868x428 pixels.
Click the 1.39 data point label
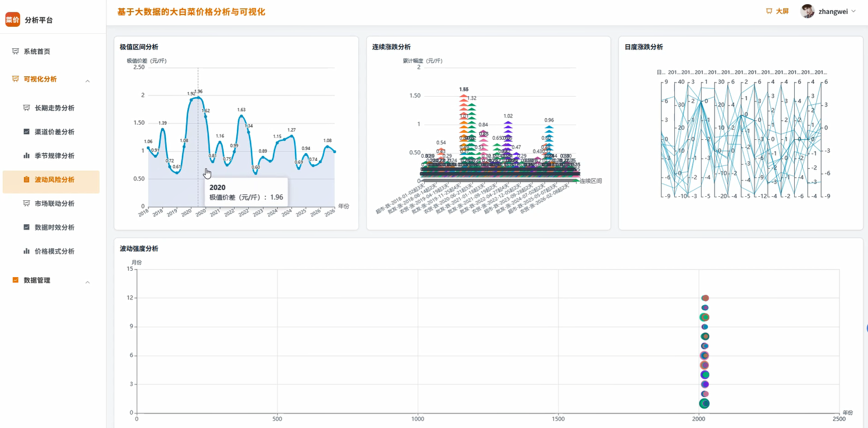point(163,123)
